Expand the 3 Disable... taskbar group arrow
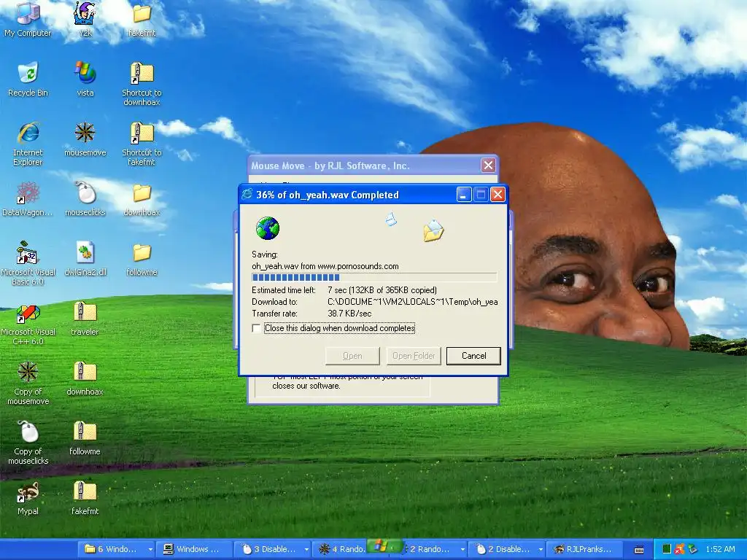 306,549
